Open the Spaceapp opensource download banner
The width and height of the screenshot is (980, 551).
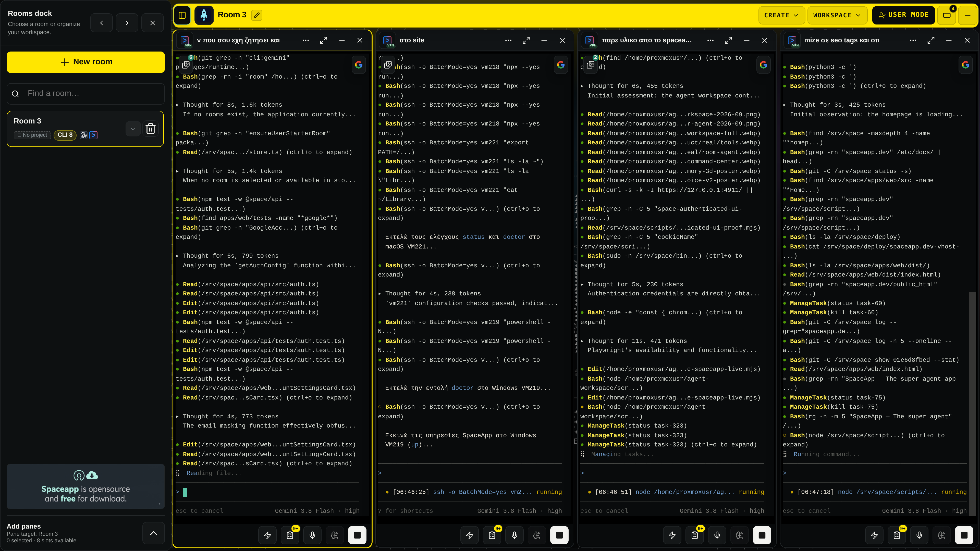[x=85, y=486]
